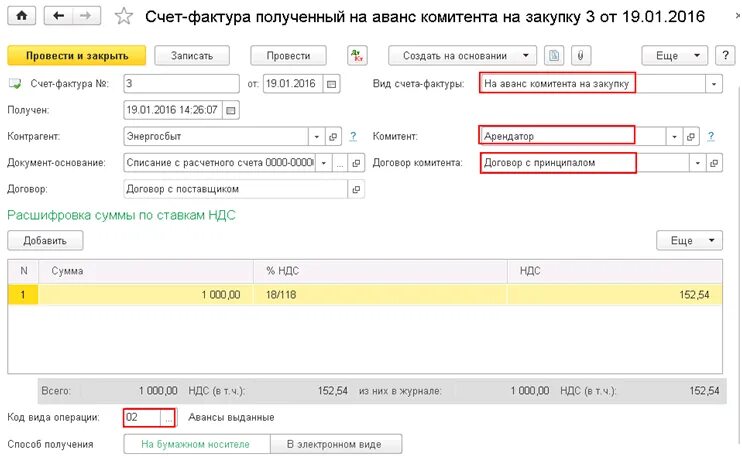Click the Контрагент field Энергосбыт

tap(216, 137)
